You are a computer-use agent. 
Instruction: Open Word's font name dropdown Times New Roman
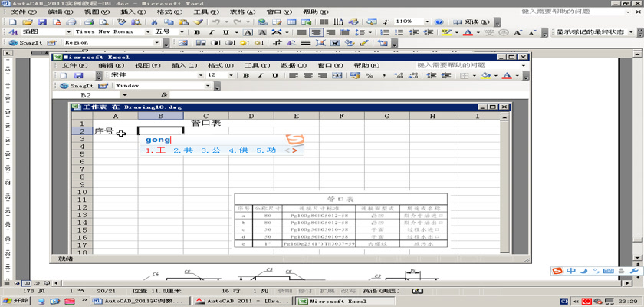[148, 32]
